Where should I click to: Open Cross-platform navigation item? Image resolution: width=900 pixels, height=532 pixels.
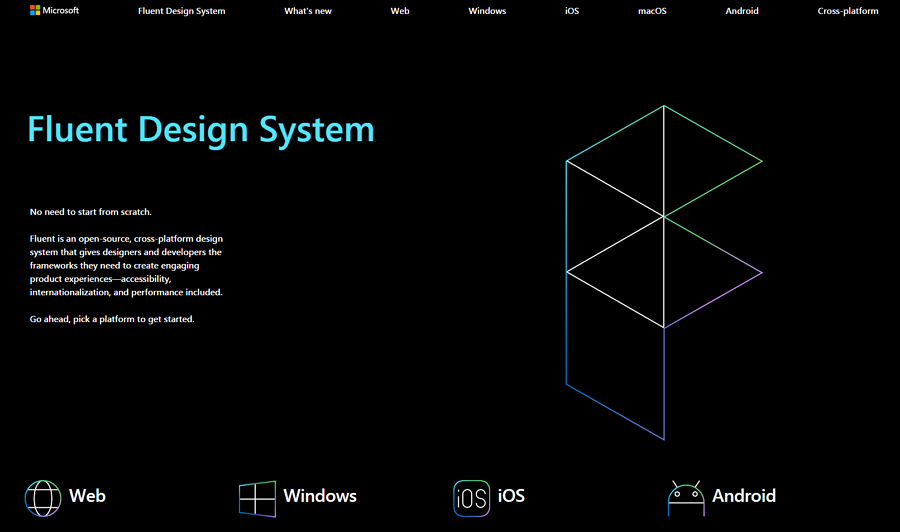coord(848,11)
